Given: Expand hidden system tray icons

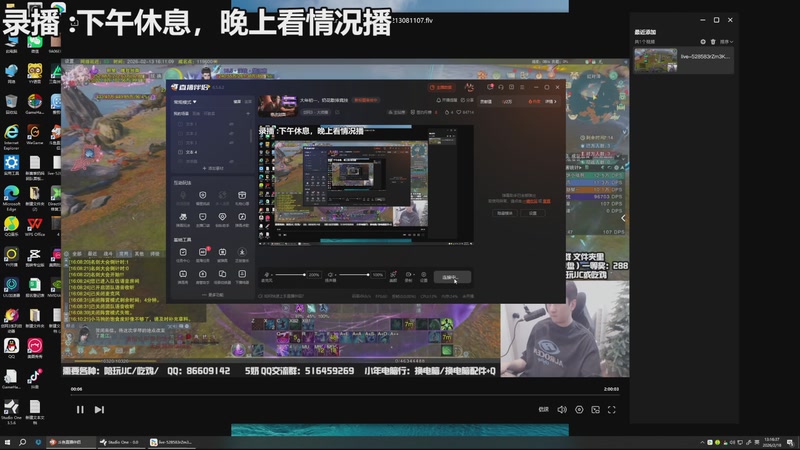Looking at the screenshot, I should [x=702, y=442].
